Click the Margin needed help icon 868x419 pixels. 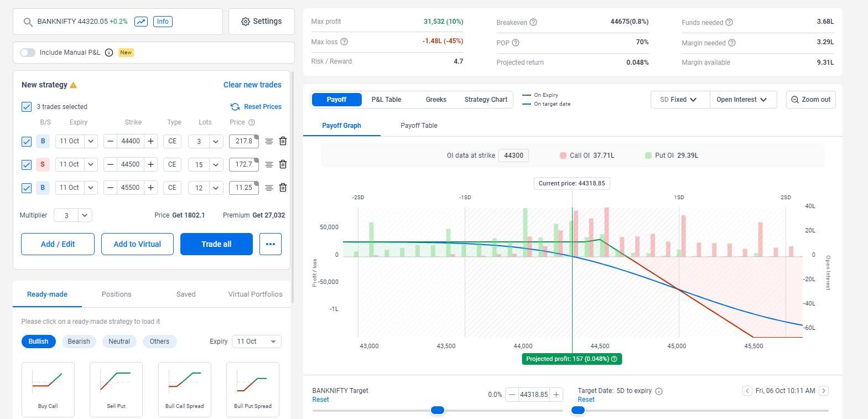tap(732, 43)
